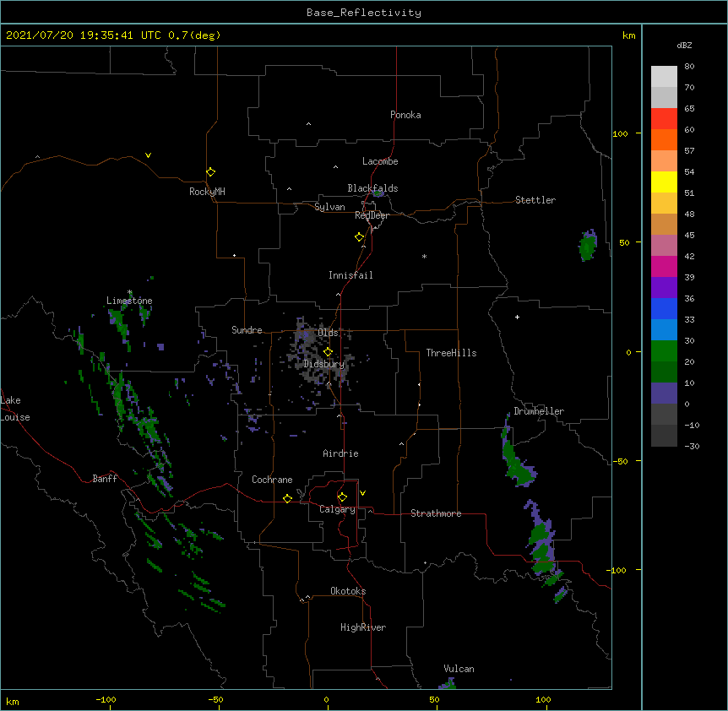Screen dimensions: 728x711
Task: Select the red 65-60 dBZ legend swatch
Action: point(664,118)
